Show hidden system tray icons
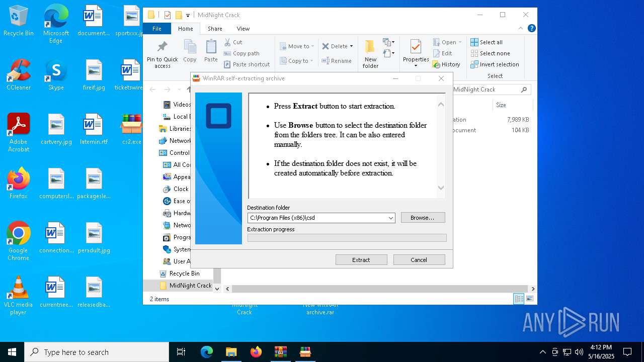Screen dimensions: 644x362 click(542, 352)
